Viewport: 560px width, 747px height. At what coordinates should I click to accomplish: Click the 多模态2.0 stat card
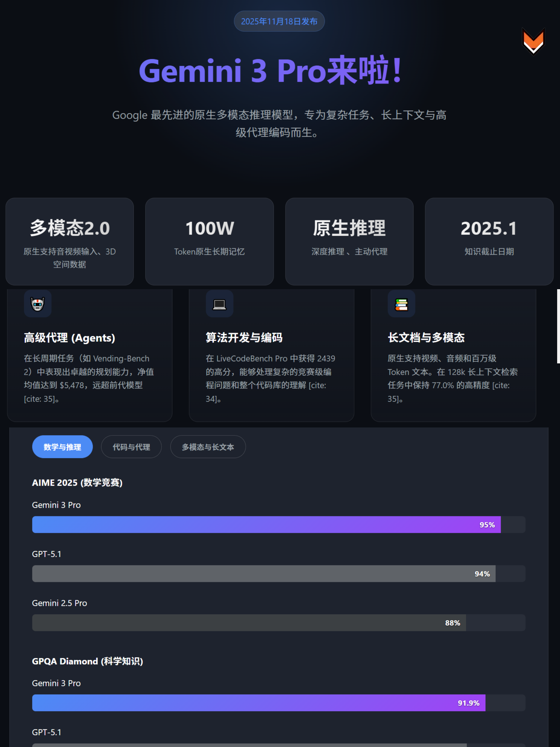pos(69,241)
